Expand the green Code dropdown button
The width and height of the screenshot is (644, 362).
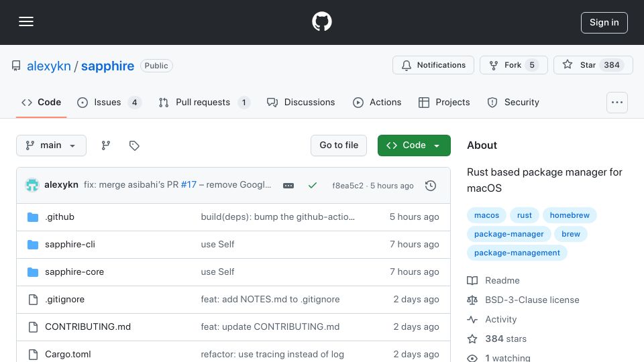[x=414, y=145]
